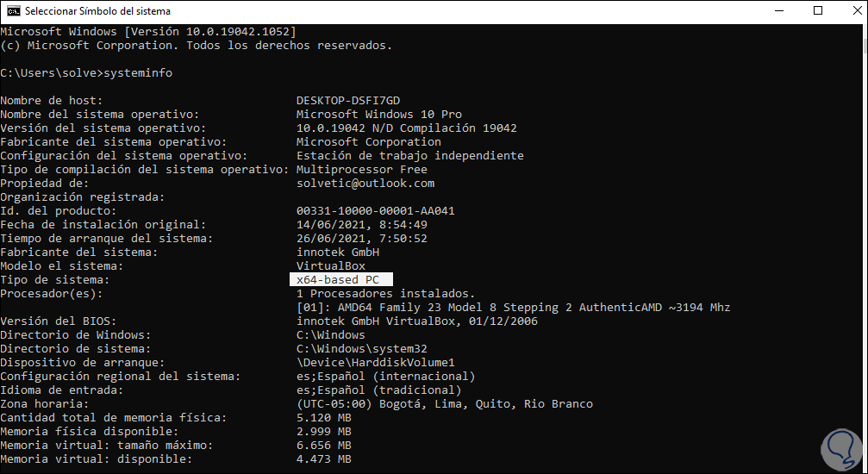868x474 pixels.
Task: Click total physical memory '5.120 MB'
Action: (324, 418)
